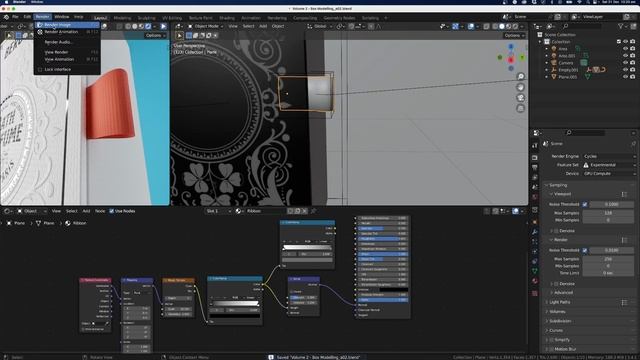The image size is (640, 360).
Task: Open Device dropdown showing GPU Compute
Action: (x=609, y=173)
